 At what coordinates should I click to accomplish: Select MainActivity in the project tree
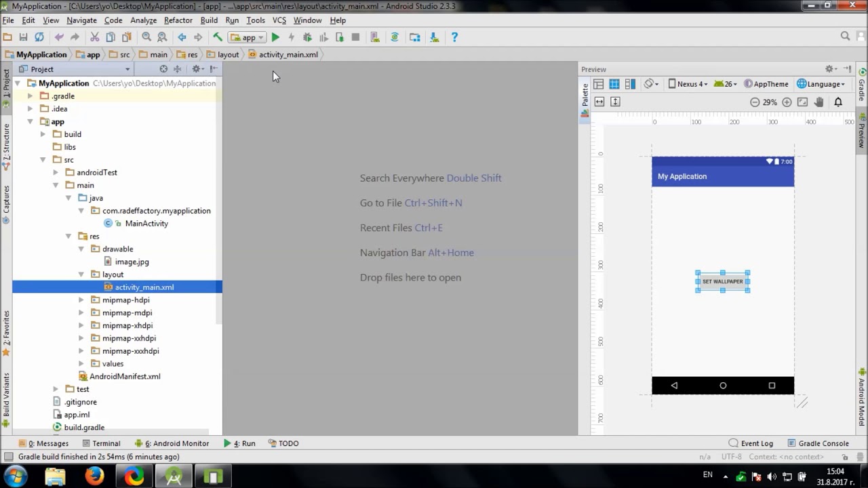(146, 223)
